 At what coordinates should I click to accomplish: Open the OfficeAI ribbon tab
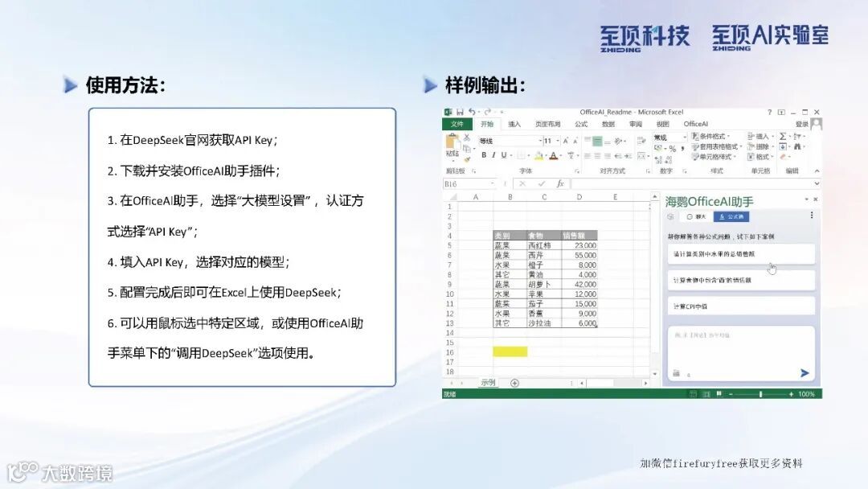point(695,124)
